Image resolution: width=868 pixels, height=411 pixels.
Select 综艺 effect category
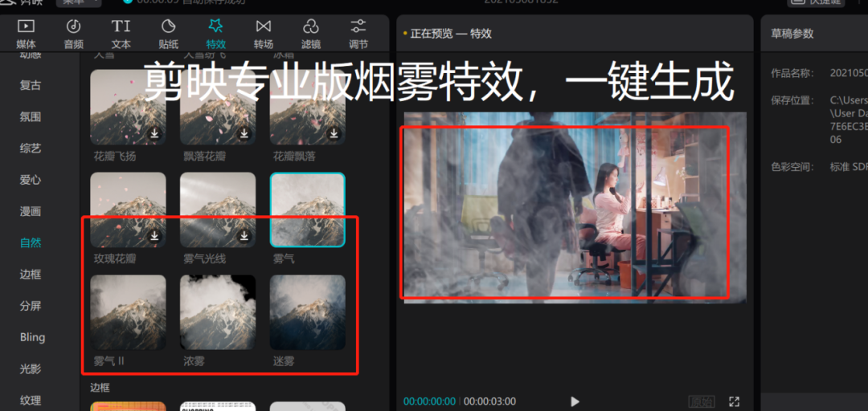31,149
